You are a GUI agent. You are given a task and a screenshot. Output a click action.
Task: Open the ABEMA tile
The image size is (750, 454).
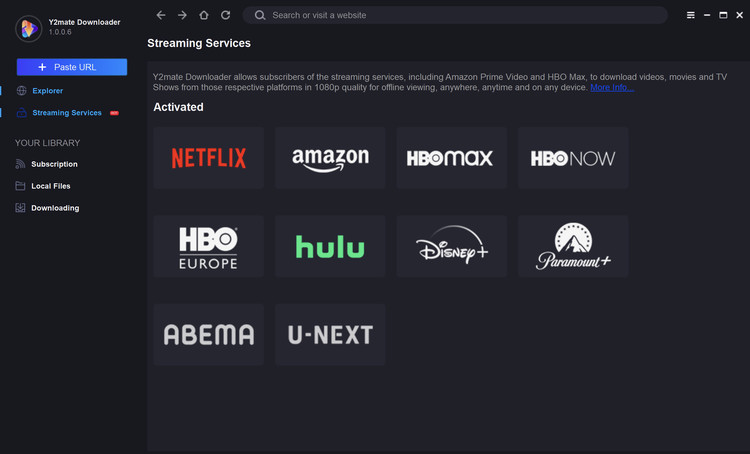pos(209,334)
